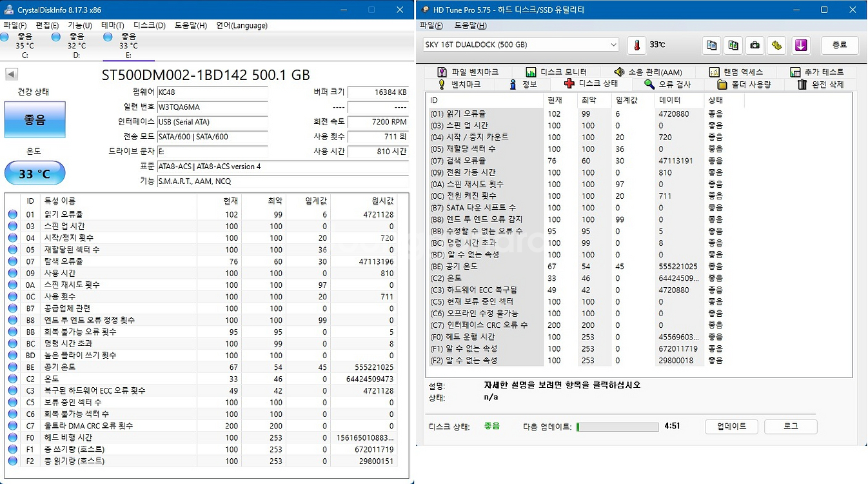Click the 로그 button
Screen dimensions: 868x484
point(790,427)
